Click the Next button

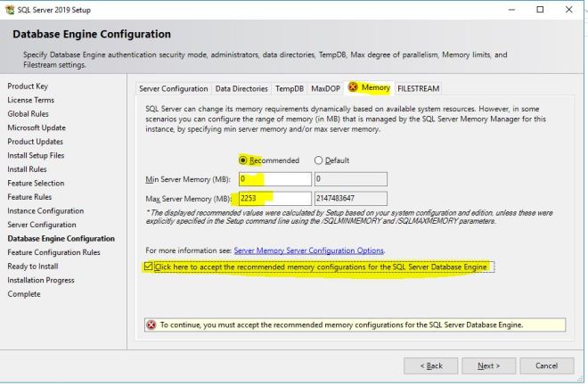tap(488, 365)
